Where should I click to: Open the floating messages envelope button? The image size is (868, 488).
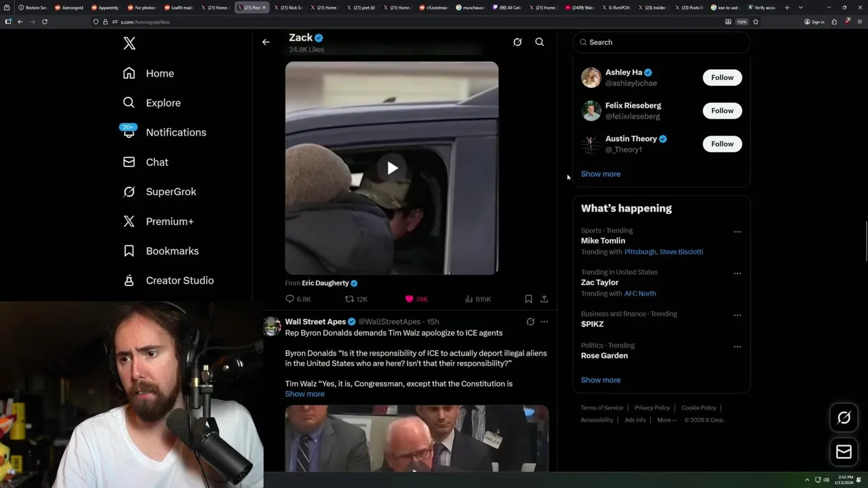click(x=844, y=452)
